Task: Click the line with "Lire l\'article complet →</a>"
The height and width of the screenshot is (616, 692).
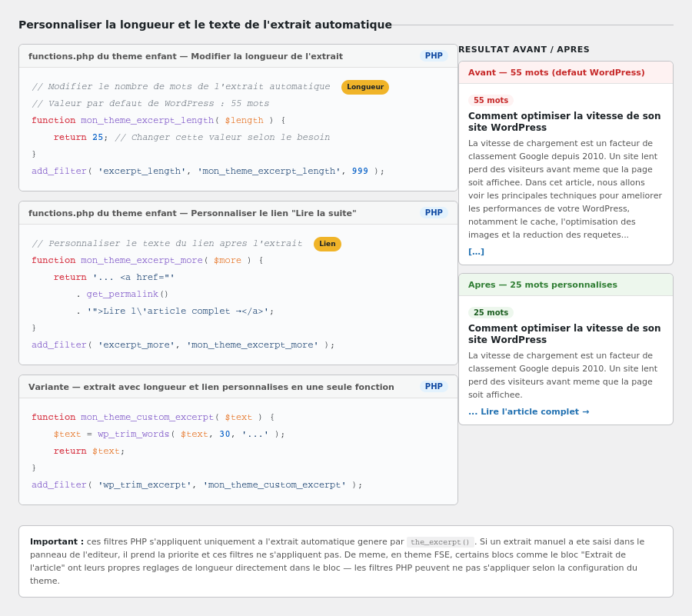Action: point(175,311)
